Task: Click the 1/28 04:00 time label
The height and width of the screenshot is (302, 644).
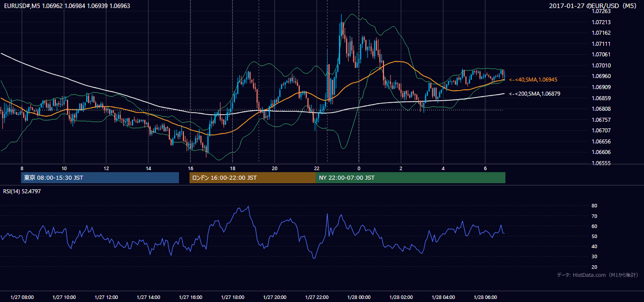Action: [443, 297]
